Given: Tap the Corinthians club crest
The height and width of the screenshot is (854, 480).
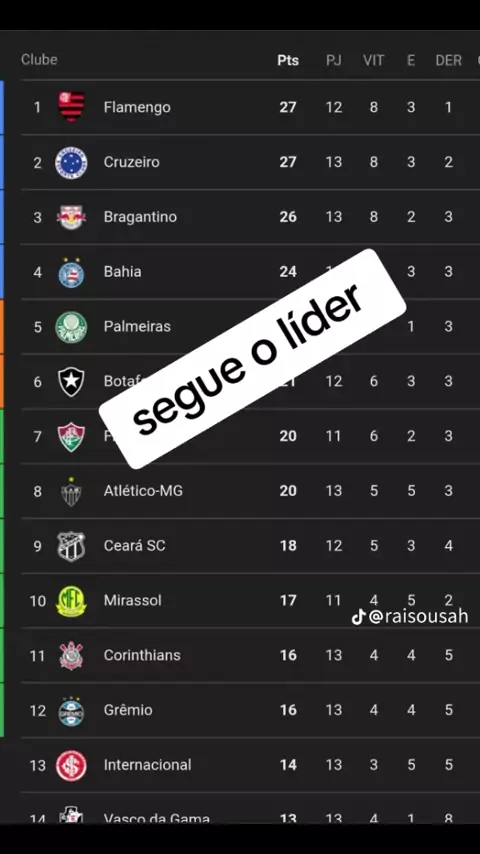Looking at the screenshot, I should click(x=71, y=655).
